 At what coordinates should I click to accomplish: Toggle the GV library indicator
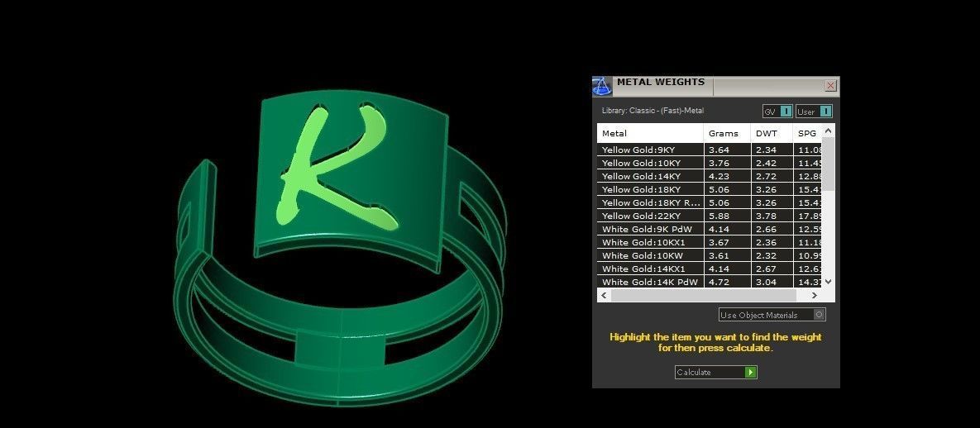coord(786,112)
